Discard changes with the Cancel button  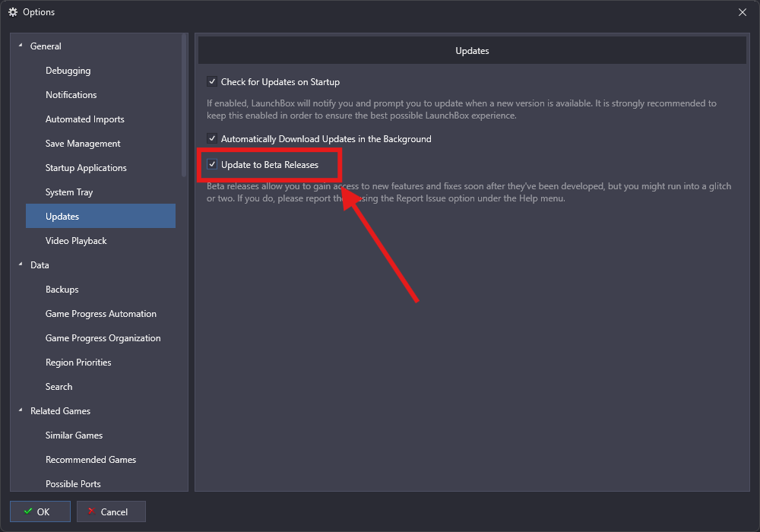[111, 511]
